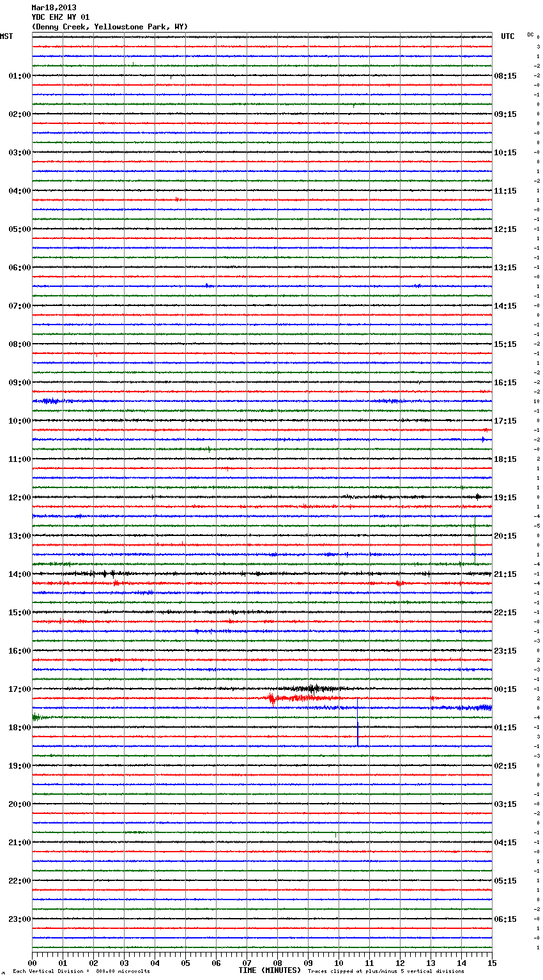543x980 pixels.
Task: Click minute 12 on the bottom axis
Action: click(400, 963)
